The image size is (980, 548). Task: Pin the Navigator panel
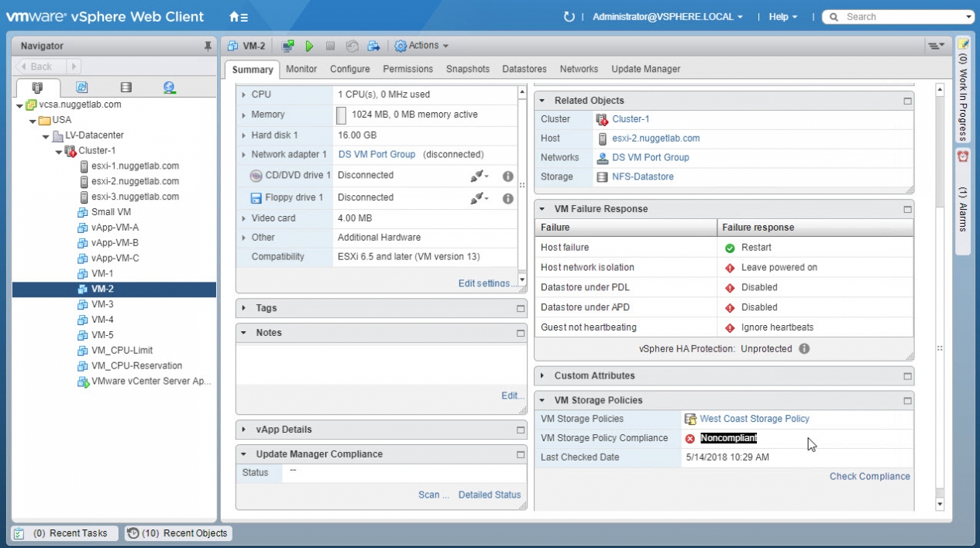click(x=208, y=46)
